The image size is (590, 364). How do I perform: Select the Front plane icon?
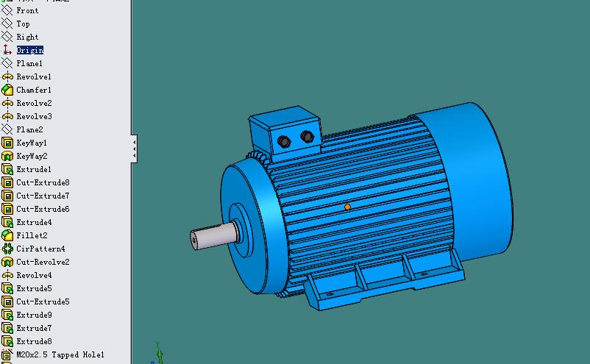pos(7,10)
